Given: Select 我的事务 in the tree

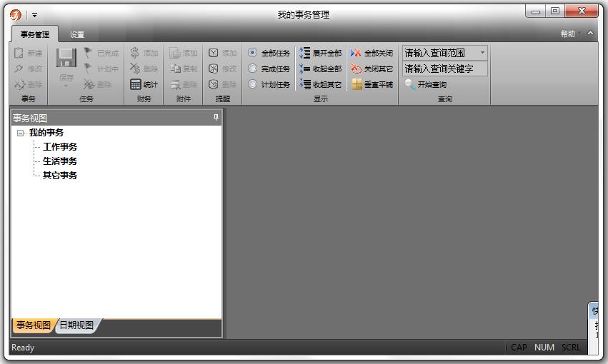Looking at the screenshot, I should [46, 133].
